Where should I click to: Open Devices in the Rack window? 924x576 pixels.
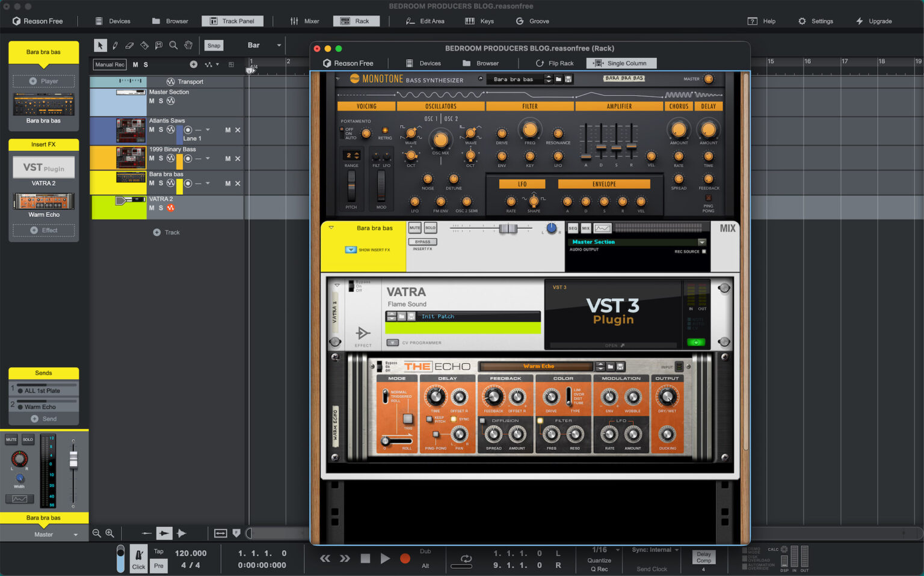pos(423,63)
